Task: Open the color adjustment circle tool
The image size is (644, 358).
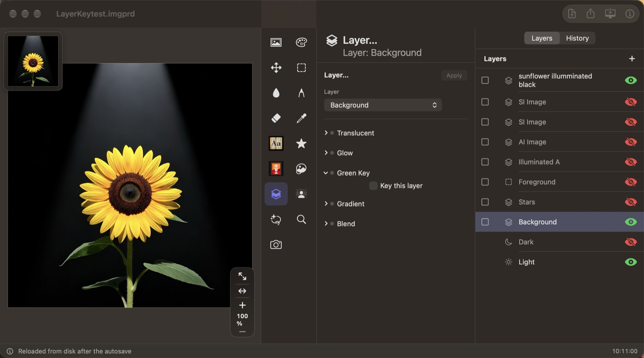Action: point(301,169)
